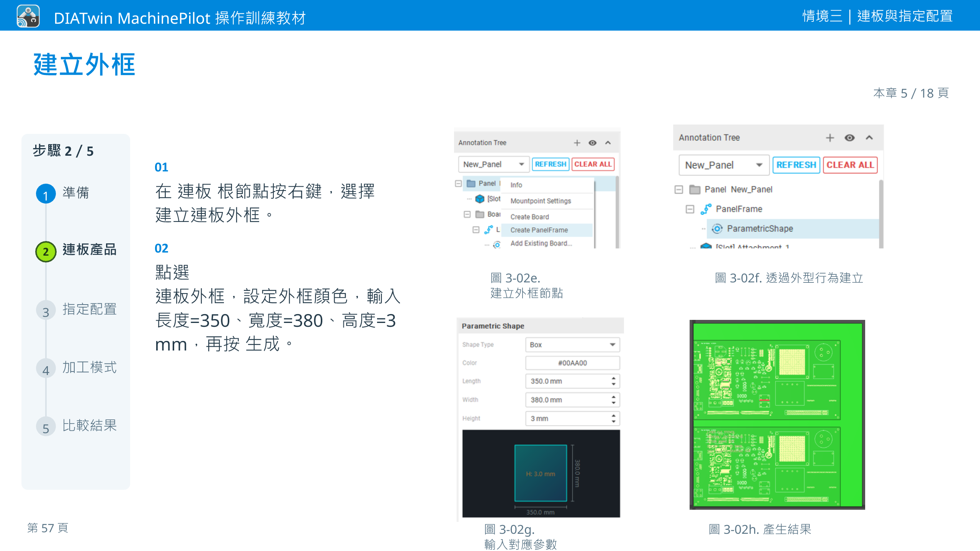Screen dimensions: 980x551
Task: Toggle the eye icon in right Annotation Tree
Action: pos(849,138)
